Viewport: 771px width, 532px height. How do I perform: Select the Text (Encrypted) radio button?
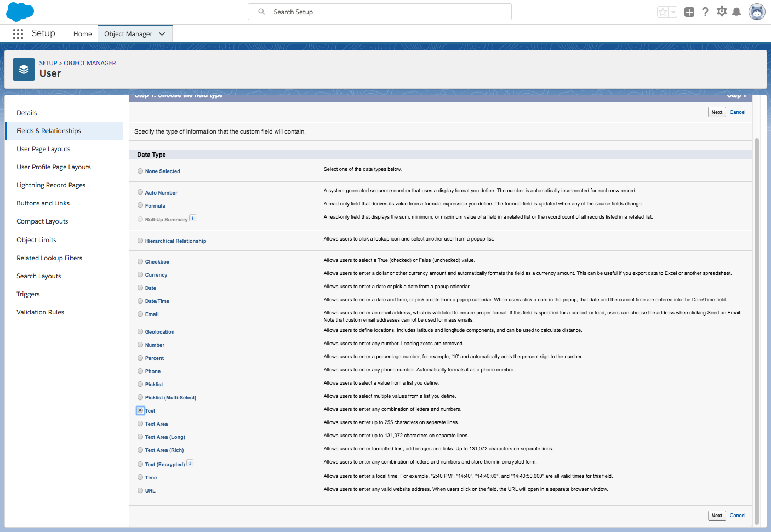[140, 464]
